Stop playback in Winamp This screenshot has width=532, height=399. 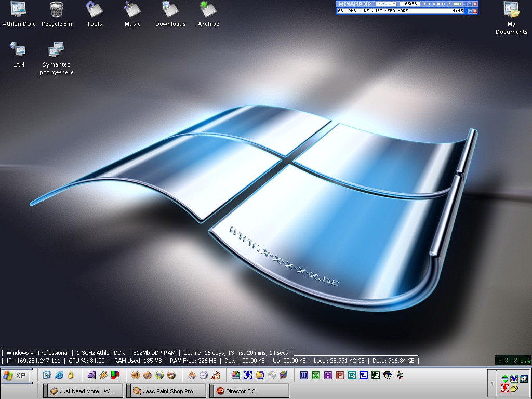tap(439, 4)
